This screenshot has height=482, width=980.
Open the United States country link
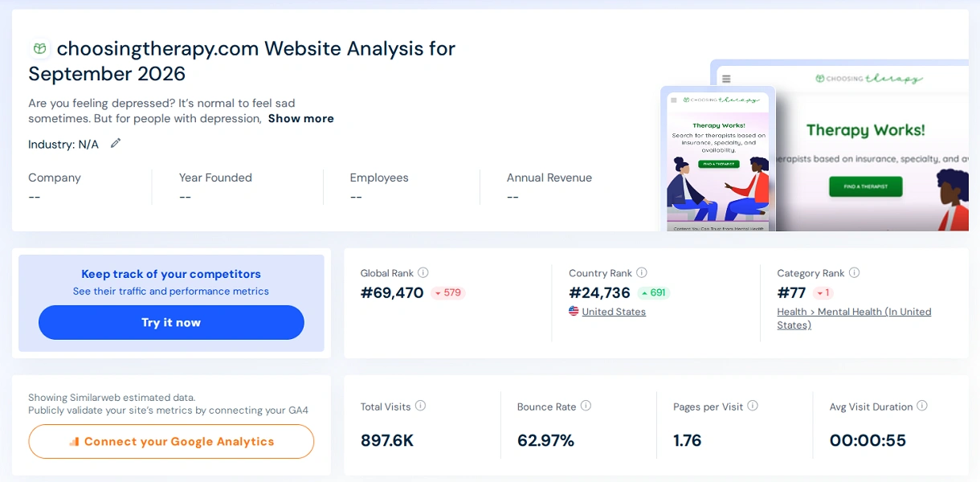pyautogui.click(x=614, y=312)
